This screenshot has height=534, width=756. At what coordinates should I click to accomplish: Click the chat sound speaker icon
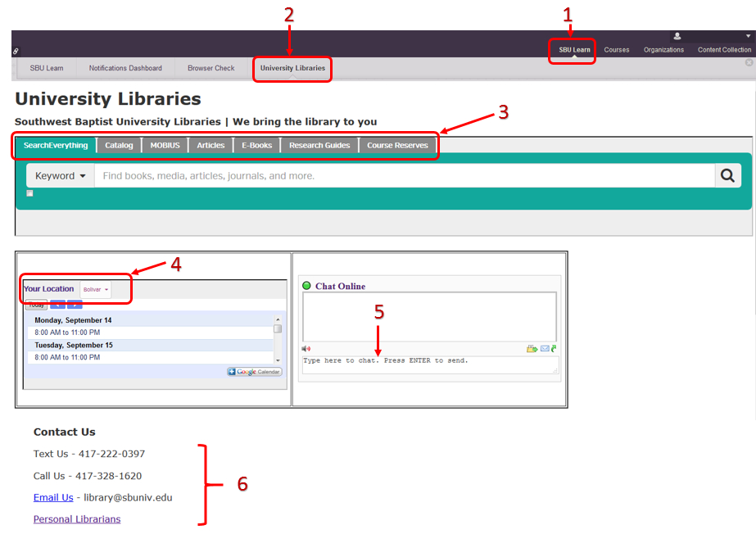(x=306, y=348)
